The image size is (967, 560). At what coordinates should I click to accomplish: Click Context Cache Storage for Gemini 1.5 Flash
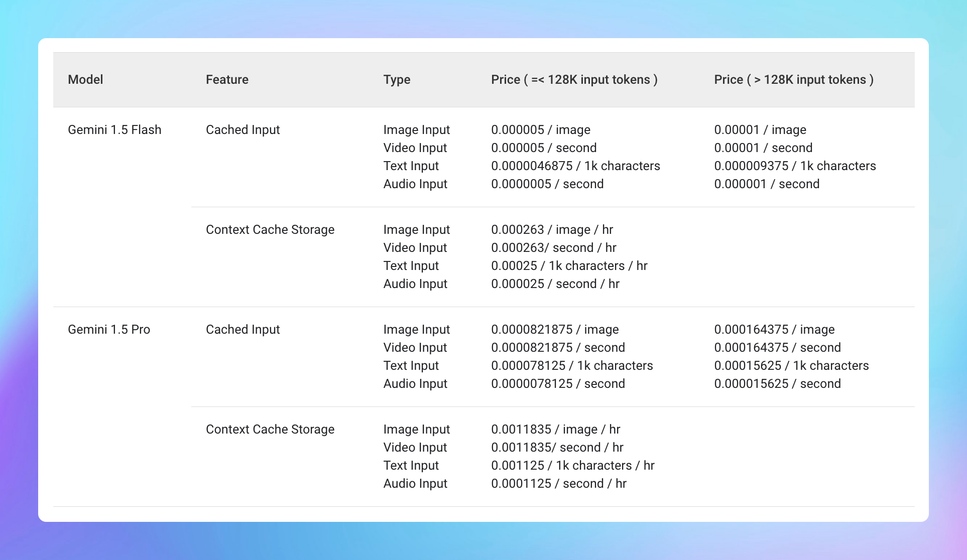(x=270, y=230)
